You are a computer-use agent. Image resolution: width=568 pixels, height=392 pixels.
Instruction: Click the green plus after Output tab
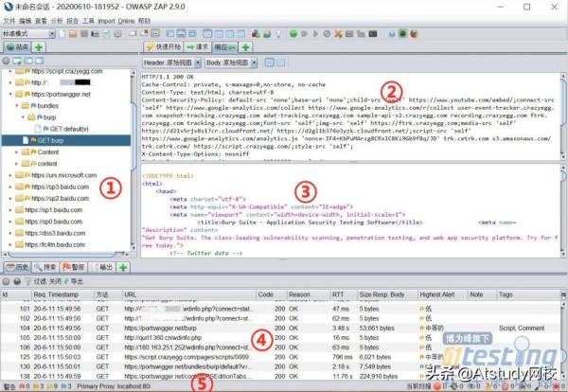click(x=123, y=267)
